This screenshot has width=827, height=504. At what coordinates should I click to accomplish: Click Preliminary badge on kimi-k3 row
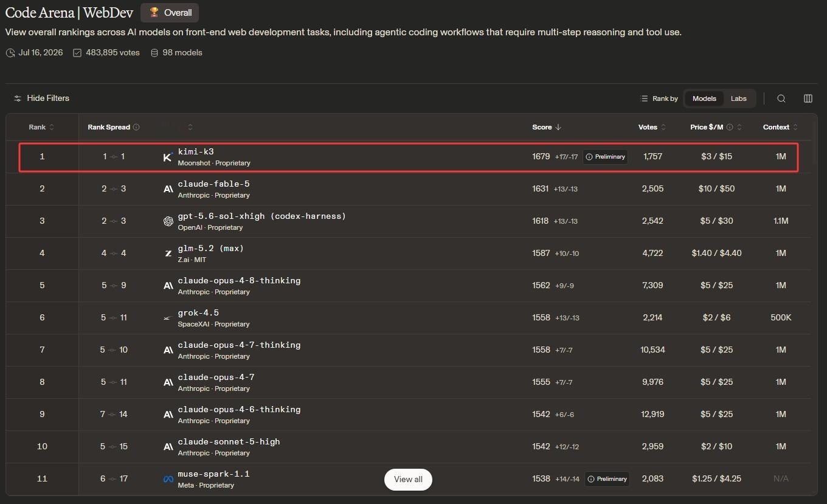tap(605, 157)
